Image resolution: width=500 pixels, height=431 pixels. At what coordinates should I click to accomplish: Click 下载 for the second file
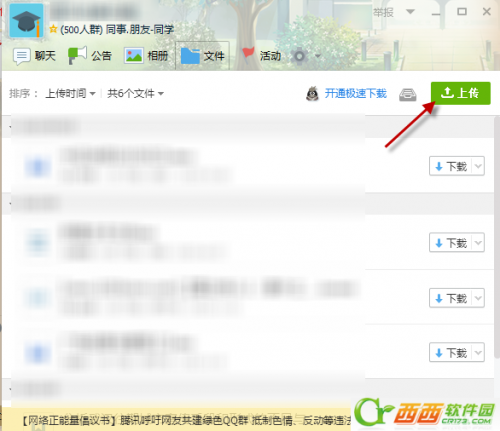point(451,243)
